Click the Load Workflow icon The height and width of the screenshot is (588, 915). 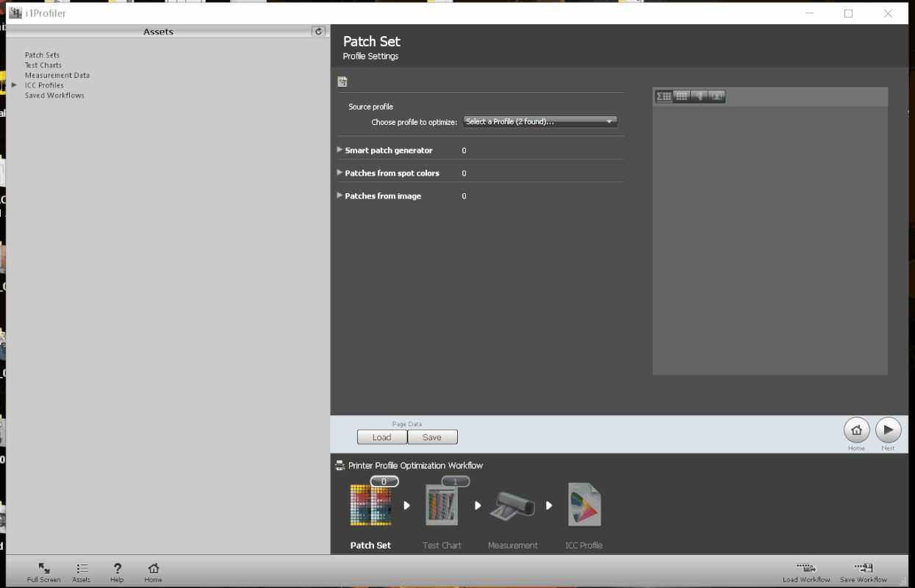click(x=806, y=568)
